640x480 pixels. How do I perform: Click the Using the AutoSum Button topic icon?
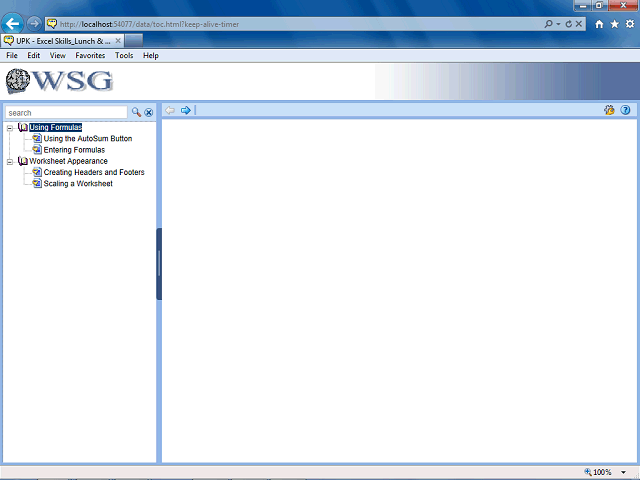pos(37,138)
